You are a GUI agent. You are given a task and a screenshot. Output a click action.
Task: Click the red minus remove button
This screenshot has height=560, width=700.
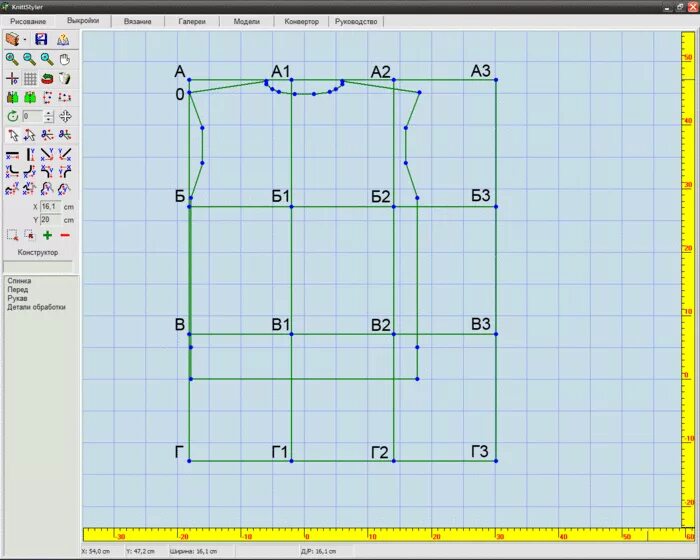coord(65,235)
